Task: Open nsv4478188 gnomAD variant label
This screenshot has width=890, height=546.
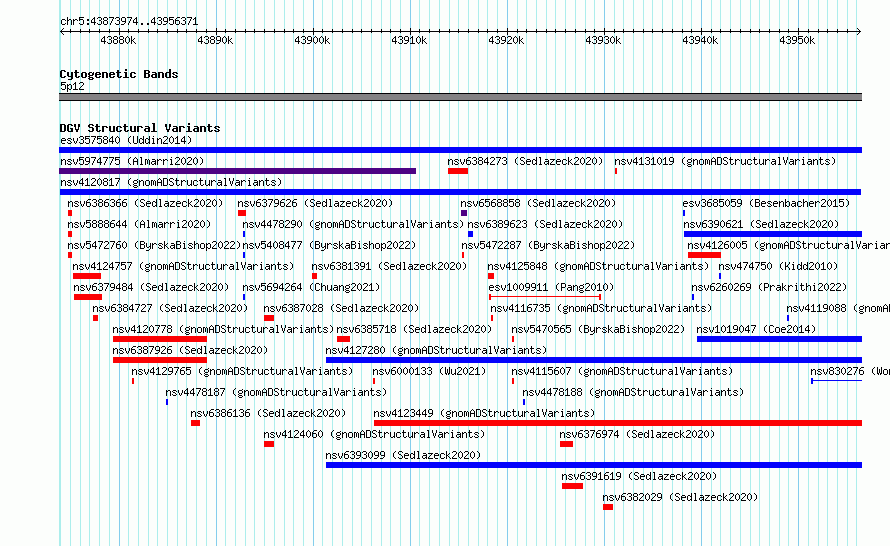Action: point(633,392)
